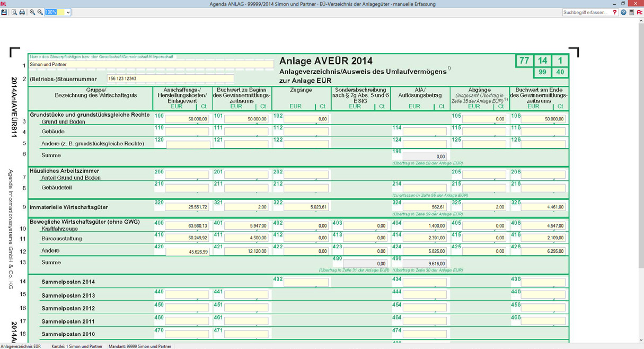
Task: Click the blue help question mark icon
Action: pos(623,12)
